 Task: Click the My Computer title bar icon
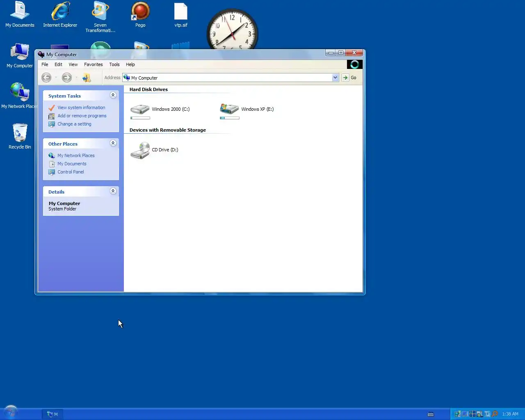pos(41,54)
